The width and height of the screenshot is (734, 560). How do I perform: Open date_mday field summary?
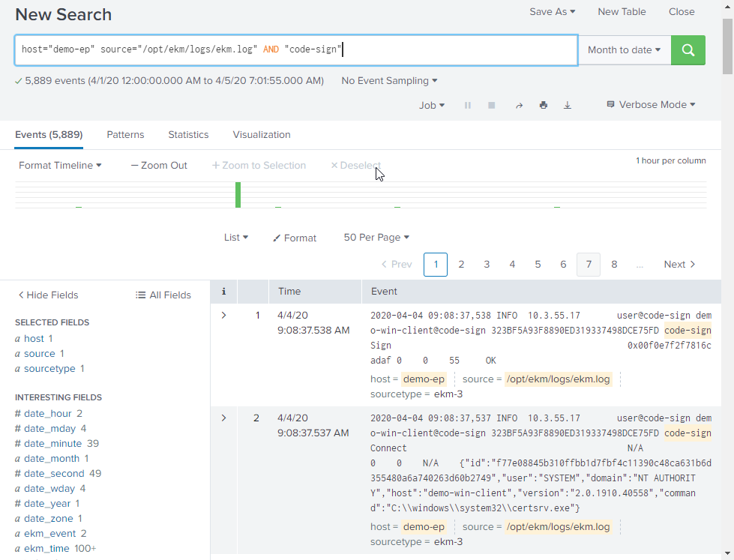[49, 428]
